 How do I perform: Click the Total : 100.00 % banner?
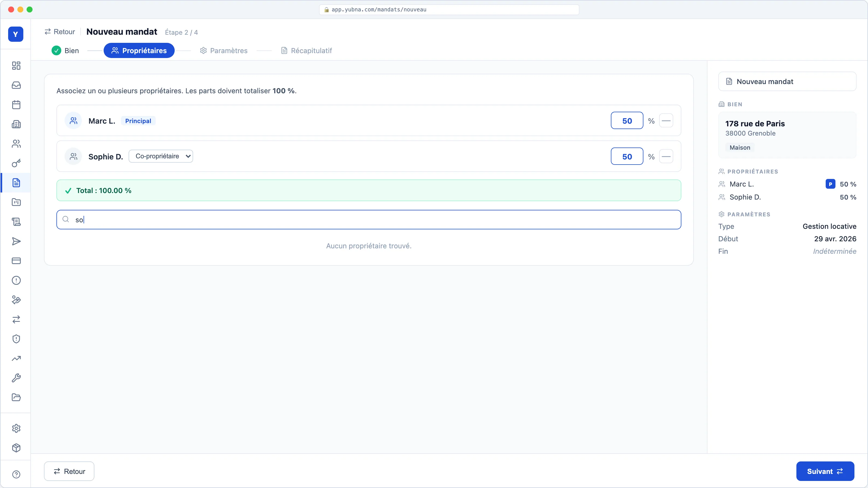tap(369, 190)
